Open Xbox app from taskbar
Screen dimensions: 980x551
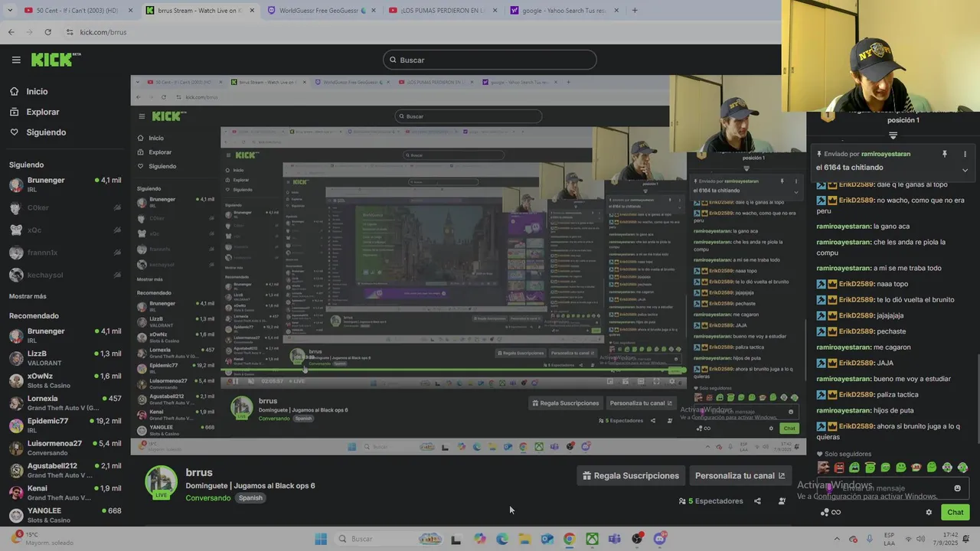click(592, 539)
